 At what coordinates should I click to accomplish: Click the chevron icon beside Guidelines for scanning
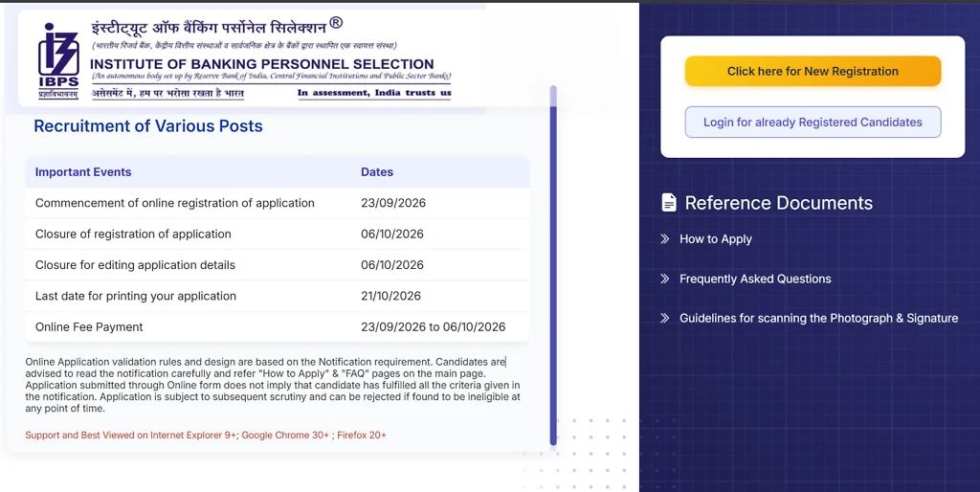pyautogui.click(x=665, y=318)
